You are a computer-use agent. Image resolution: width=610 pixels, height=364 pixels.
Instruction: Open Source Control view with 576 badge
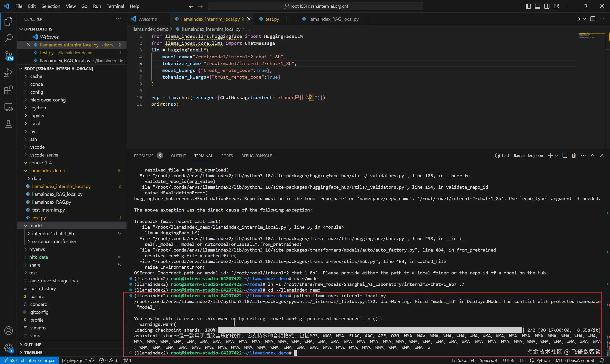9,56
